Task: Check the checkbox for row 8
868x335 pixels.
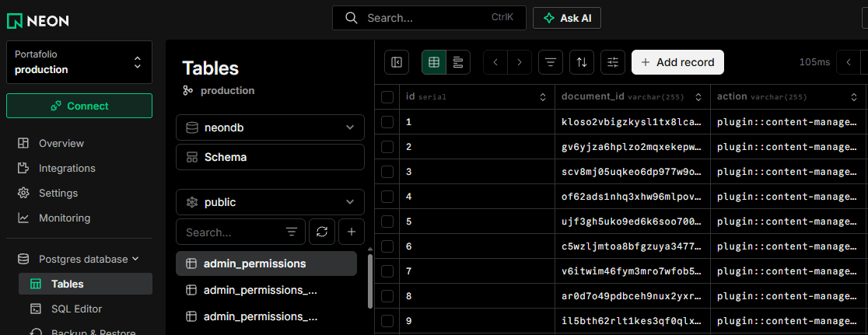Action: point(387,296)
